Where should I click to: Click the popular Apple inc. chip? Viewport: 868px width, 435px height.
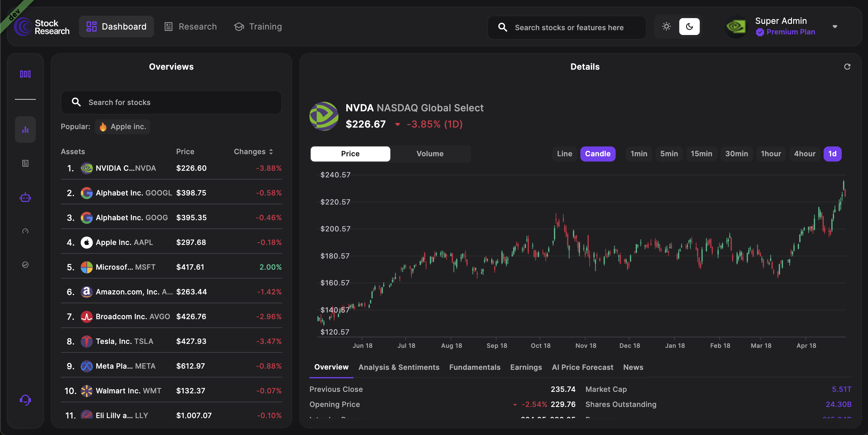click(123, 127)
